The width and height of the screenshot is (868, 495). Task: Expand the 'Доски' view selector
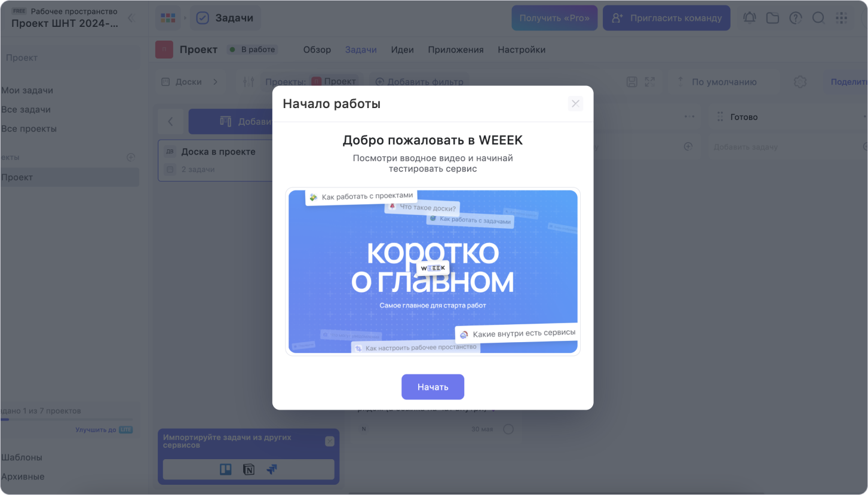point(190,82)
